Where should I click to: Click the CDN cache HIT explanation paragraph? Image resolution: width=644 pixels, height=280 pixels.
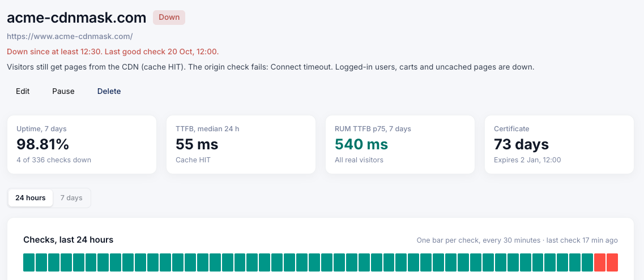[271, 67]
